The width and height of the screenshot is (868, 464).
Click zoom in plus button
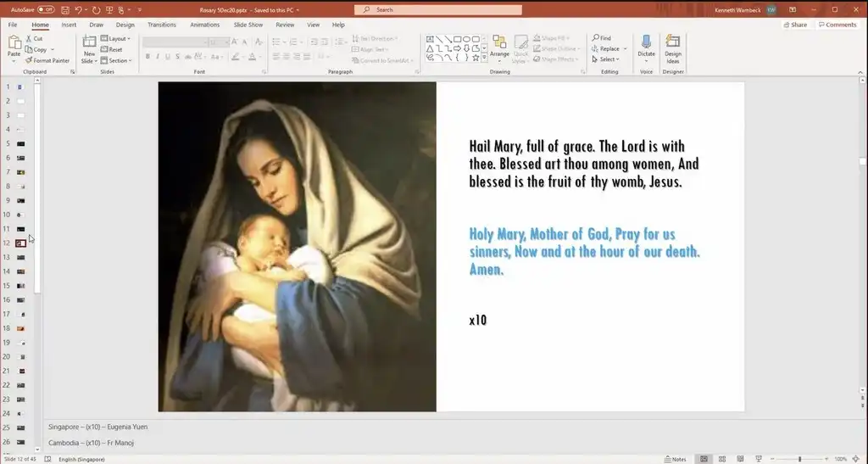tap(826, 459)
